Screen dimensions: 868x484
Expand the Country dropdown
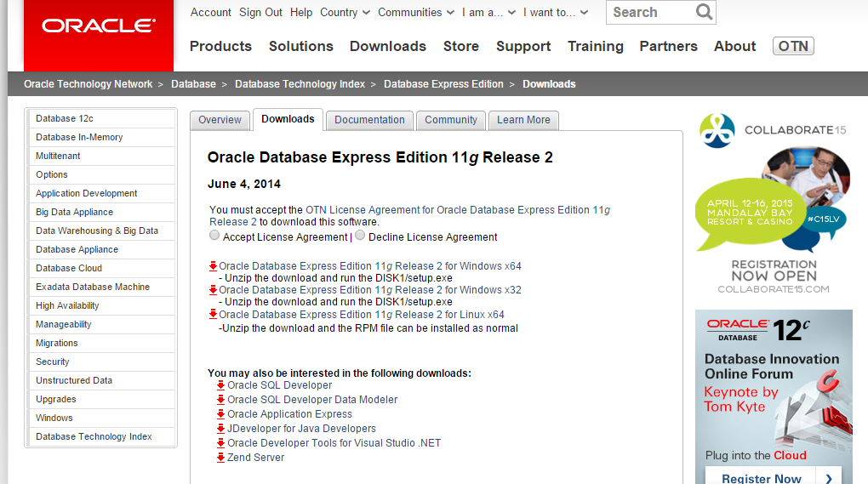[x=345, y=12]
